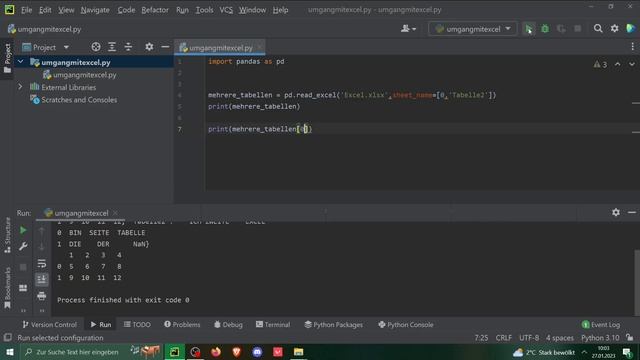Screen dimensions: 640x360
Task: Open Search Everywhere magnifier icon
Action: [x=598, y=29]
